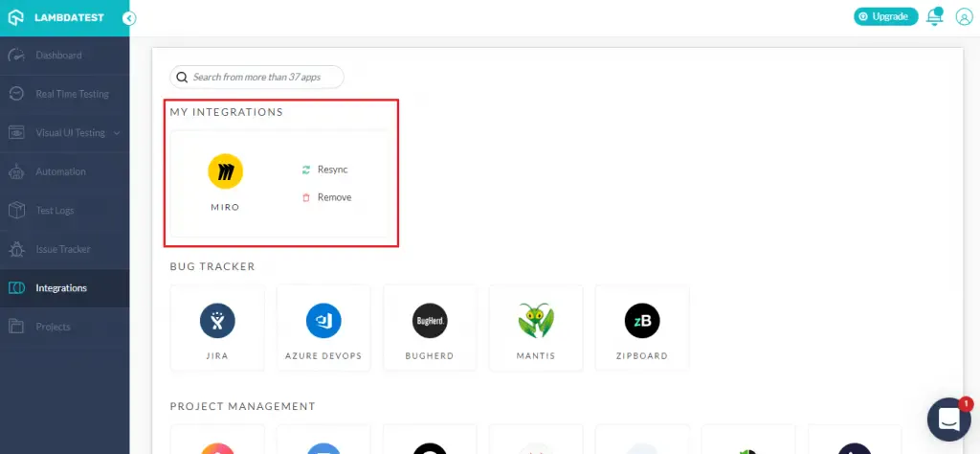The height and width of the screenshot is (454, 980).
Task: Click the Visual UI Testing eye icon
Action: click(x=16, y=132)
